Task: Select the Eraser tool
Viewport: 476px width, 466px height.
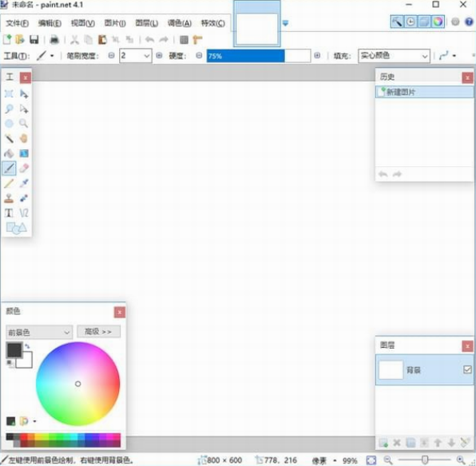Action: coord(24,168)
